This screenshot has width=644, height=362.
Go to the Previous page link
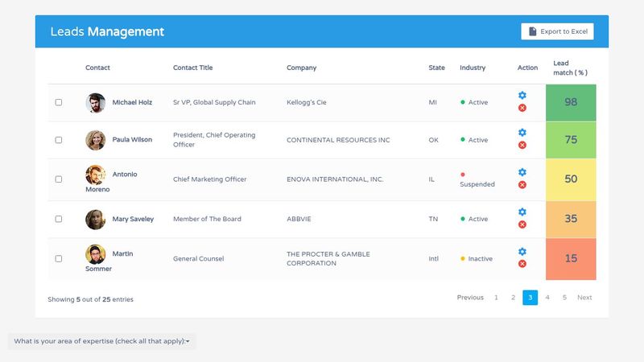coord(470,298)
